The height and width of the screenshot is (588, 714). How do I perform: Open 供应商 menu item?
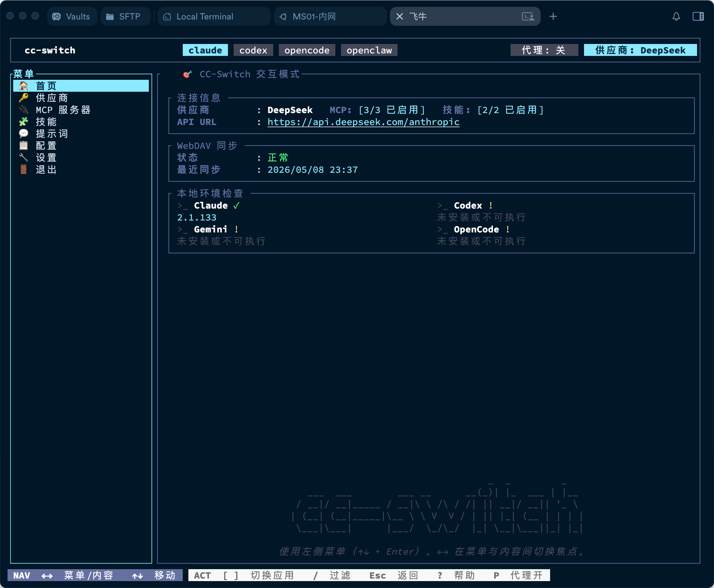[x=81, y=98]
